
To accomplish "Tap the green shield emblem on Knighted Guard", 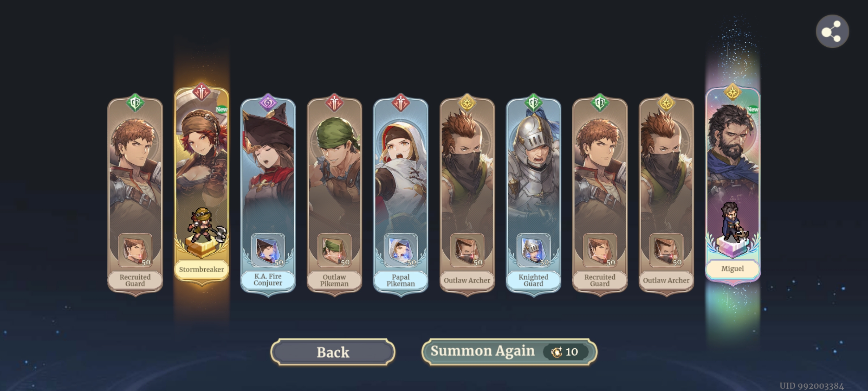I will [x=533, y=102].
